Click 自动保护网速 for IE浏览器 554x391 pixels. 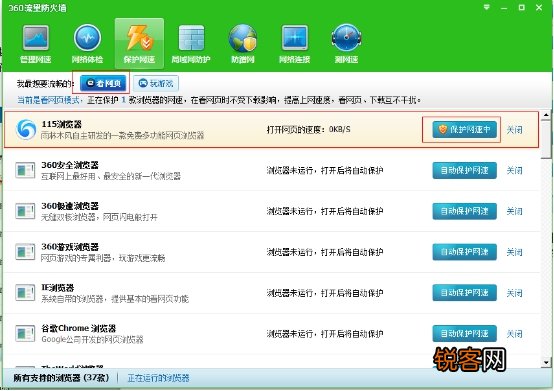[x=464, y=293]
